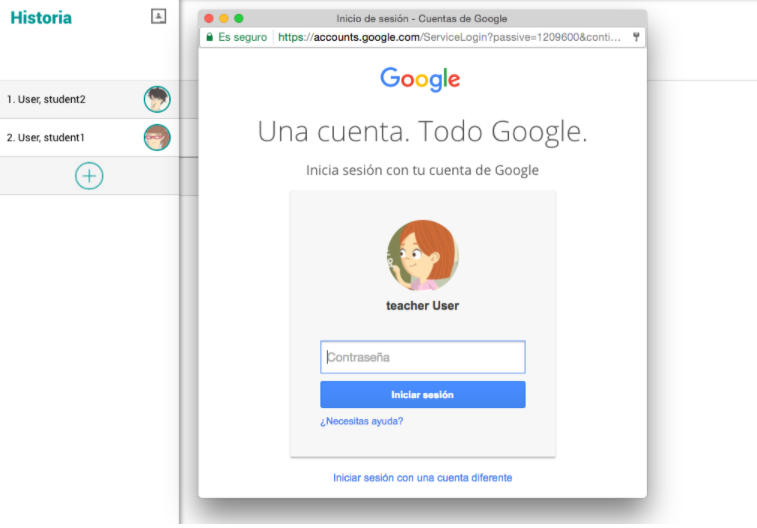757x528 pixels.
Task: Open student1's avatar
Action: point(157,138)
